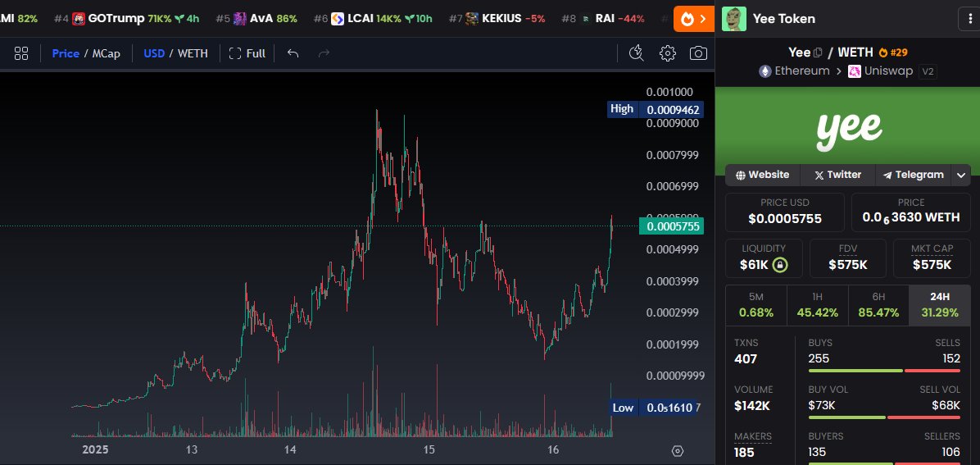Switch chart to Price mode

coord(66,53)
